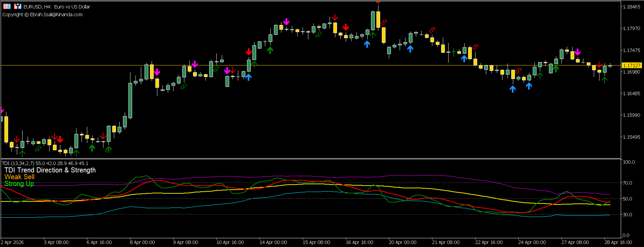644x247 pixels.
Task: Click the 50.0 level on indicator scale
Action: pos(627,199)
